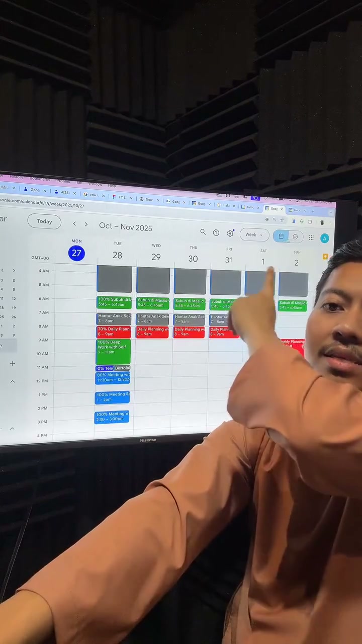This screenshot has width=362, height=644.
Task: Go to previous week arrow
Action: pyautogui.click(x=74, y=224)
